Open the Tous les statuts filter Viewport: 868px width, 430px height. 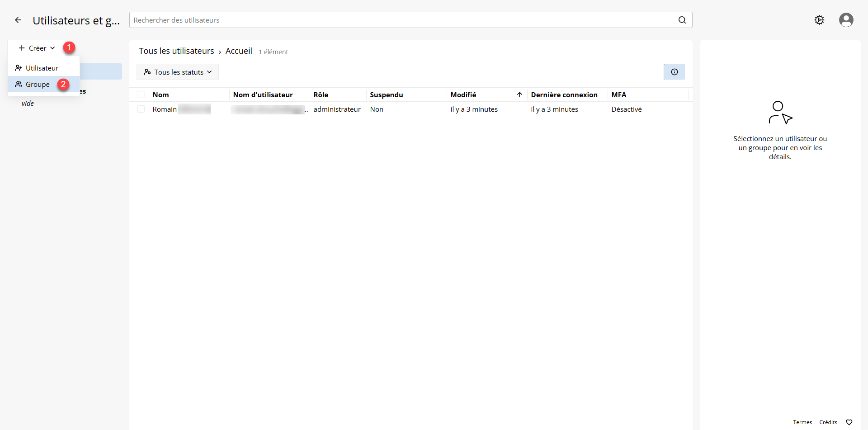click(178, 72)
